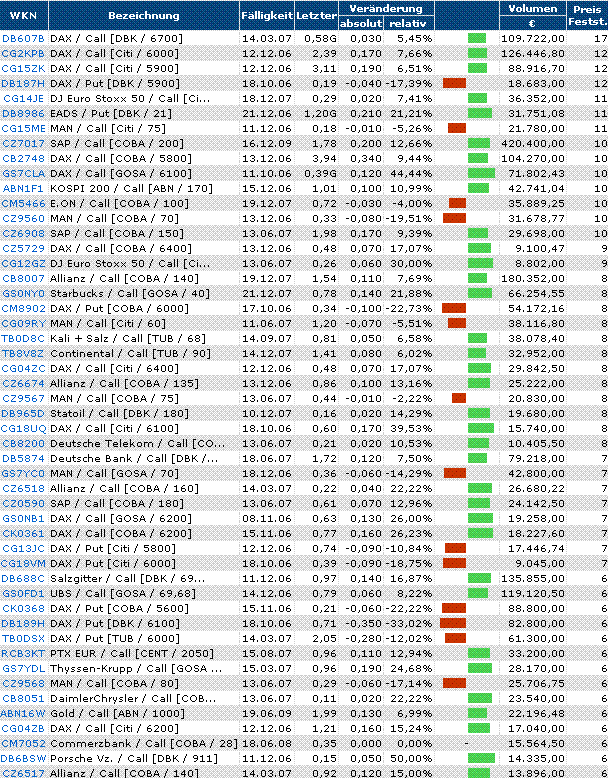Viewport: 608px width, 778px height.
Task: Open WKN link CB2748
Action: point(23,158)
